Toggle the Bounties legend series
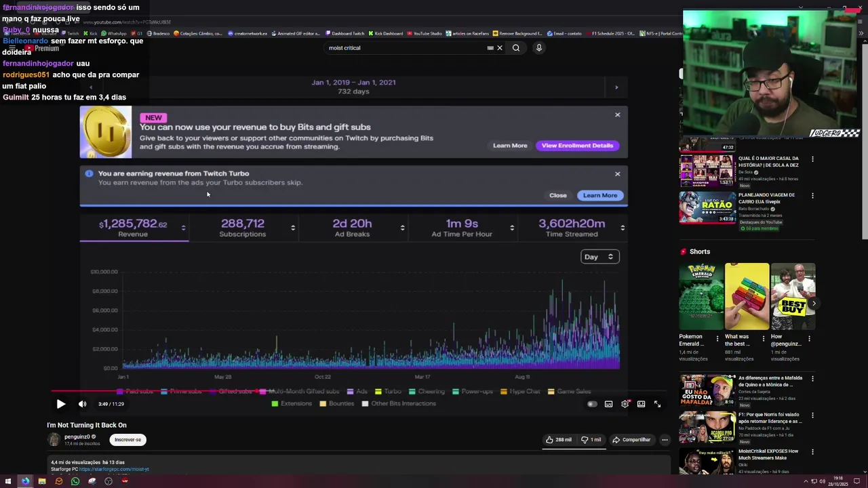The width and height of the screenshot is (868, 488). click(x=337, y=404)
